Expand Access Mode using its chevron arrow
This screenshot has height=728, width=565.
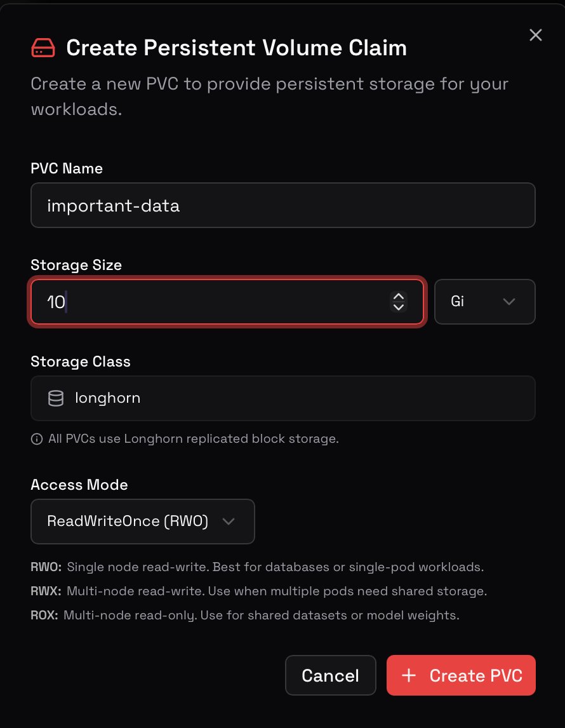(x=229, y=522)
